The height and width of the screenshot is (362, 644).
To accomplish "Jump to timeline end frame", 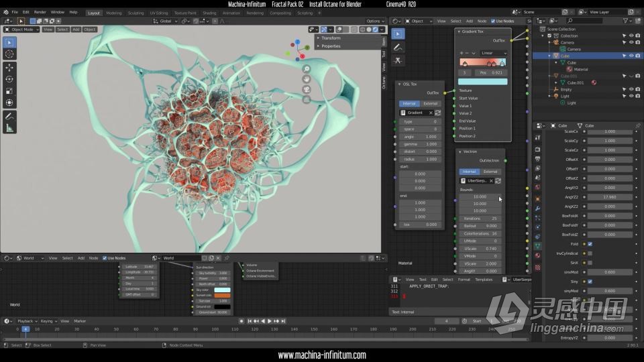I will point(283,321).
